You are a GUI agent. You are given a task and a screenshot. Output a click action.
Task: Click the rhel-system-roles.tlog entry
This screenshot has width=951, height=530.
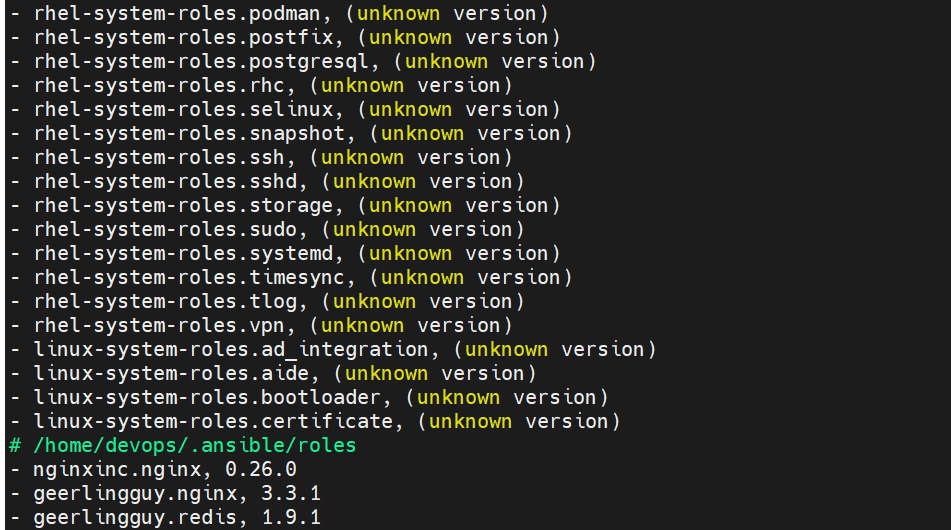pyautogui.click(x=267, y=301)
